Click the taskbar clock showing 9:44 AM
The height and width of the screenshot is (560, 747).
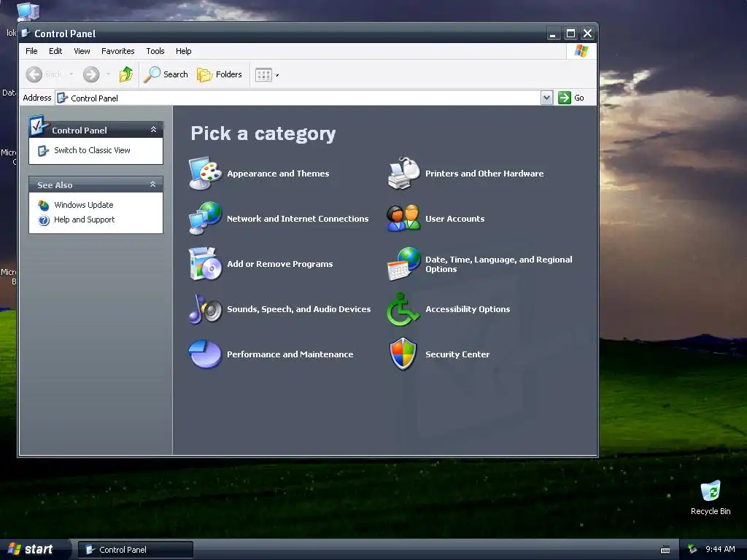coord(720,549)
